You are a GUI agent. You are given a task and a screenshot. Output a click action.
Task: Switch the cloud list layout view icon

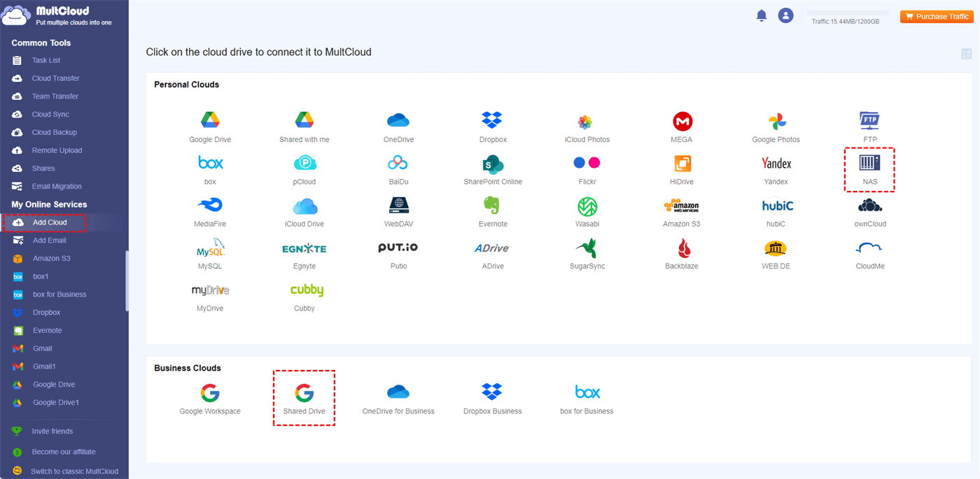tap(967, 54)
